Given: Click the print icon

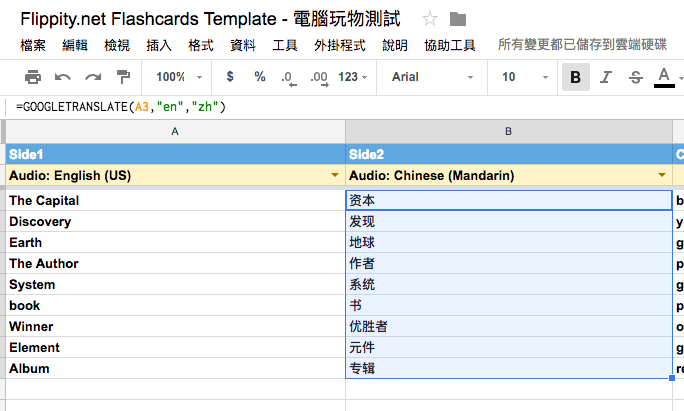Looking at the screenshot, I should pyautogui.click(x=33, y=77).
